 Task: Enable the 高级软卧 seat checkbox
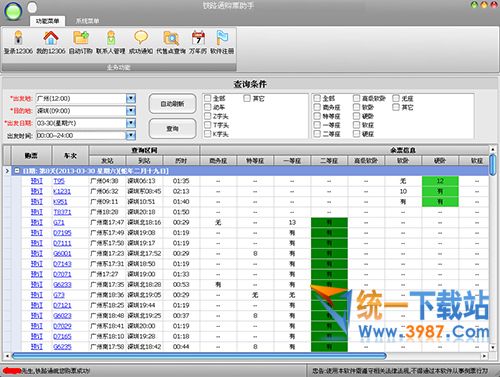point(357,98)
